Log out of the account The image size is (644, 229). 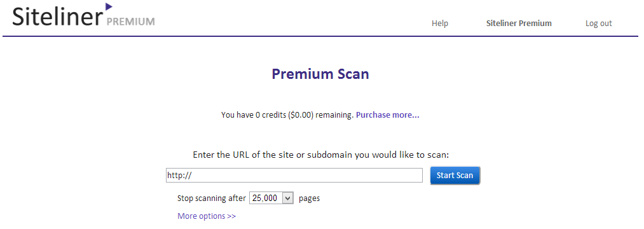tap(598, 24)
